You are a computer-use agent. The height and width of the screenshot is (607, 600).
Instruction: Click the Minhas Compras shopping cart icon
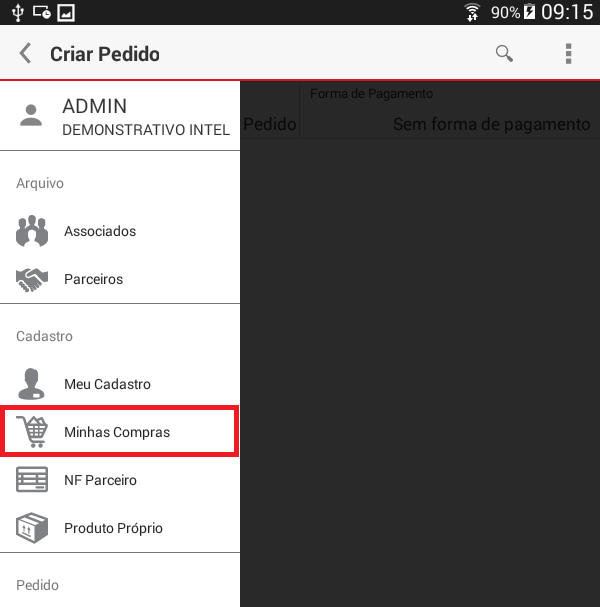tap(33, 432)
